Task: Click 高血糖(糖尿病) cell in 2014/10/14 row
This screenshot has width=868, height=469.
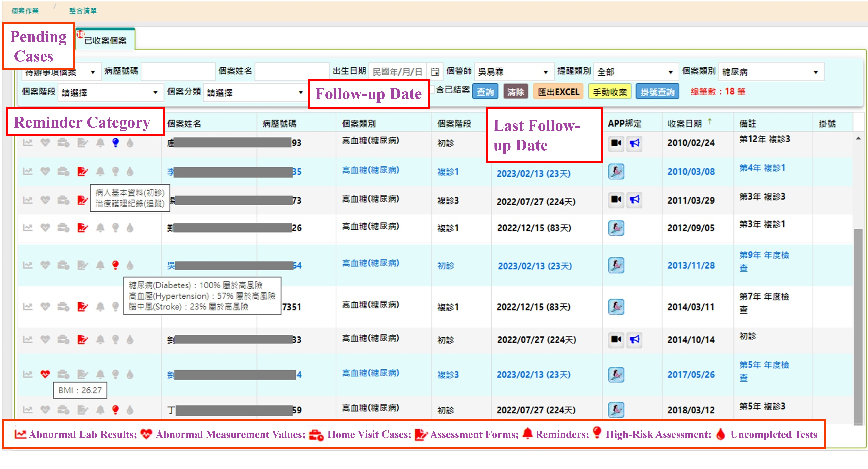Action: (370, 338)
